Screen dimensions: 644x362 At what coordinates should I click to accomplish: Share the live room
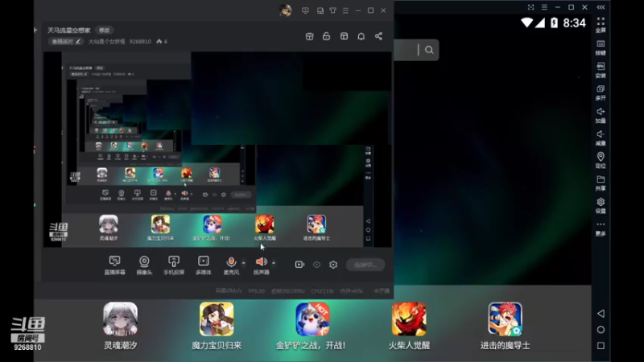[378, 36]
